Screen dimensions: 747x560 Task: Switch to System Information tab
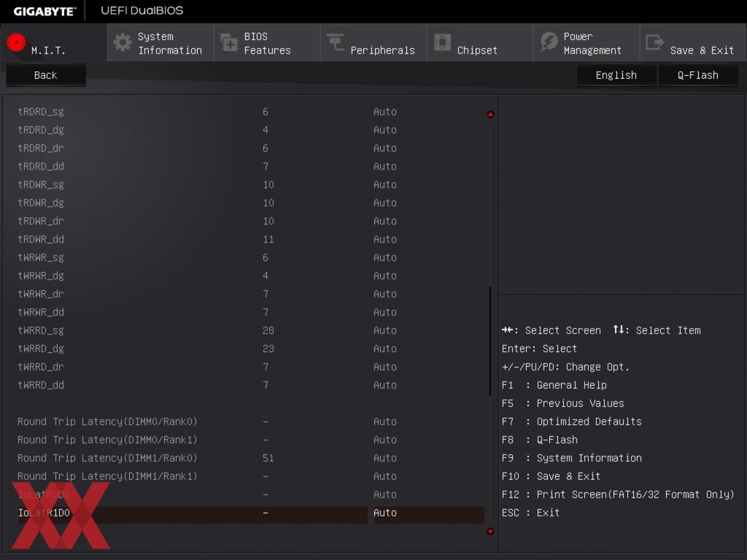click(x=160, y=42)
